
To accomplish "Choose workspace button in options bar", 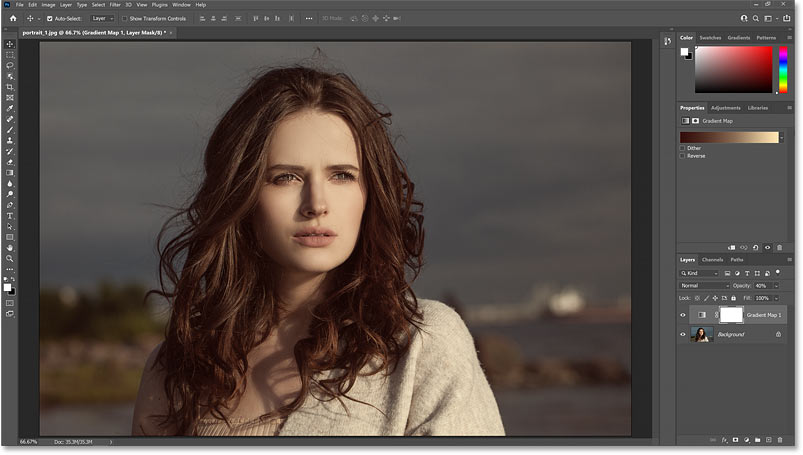I will pyautogui.click(x=768, y=18).
